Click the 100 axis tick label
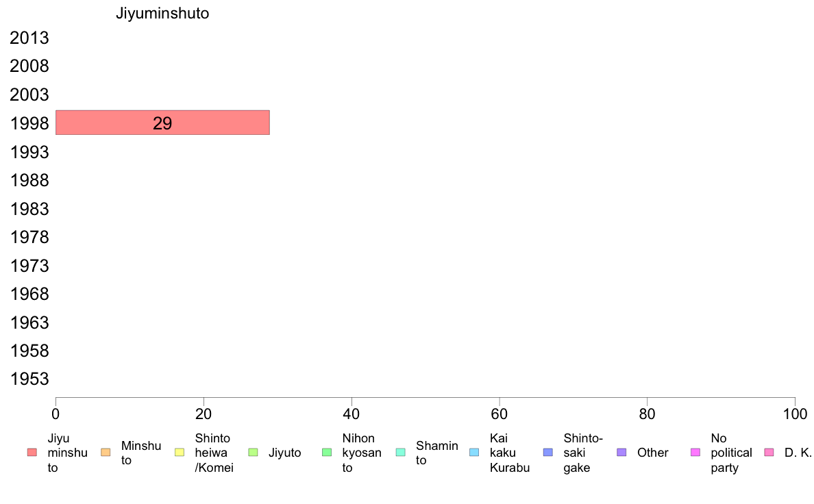The width and height of the screenshot is (814, 504). coord(795,414)
